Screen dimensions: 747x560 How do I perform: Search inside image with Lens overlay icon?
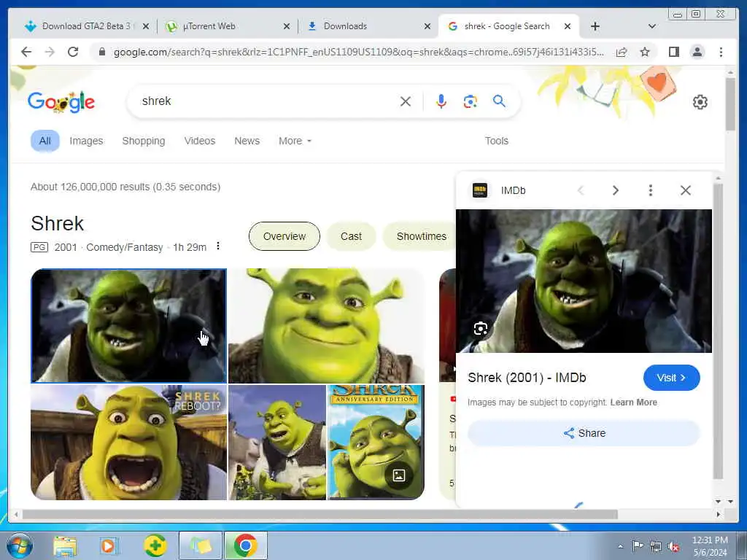[x=480, y=329]
